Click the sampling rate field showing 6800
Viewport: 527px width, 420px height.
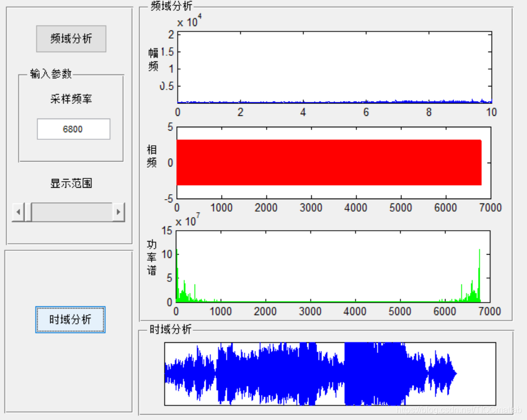[73, 129]
